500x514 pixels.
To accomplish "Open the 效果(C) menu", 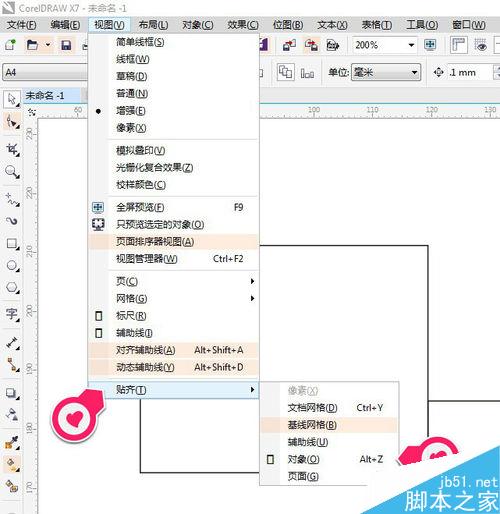I will [x=243, y=25].
